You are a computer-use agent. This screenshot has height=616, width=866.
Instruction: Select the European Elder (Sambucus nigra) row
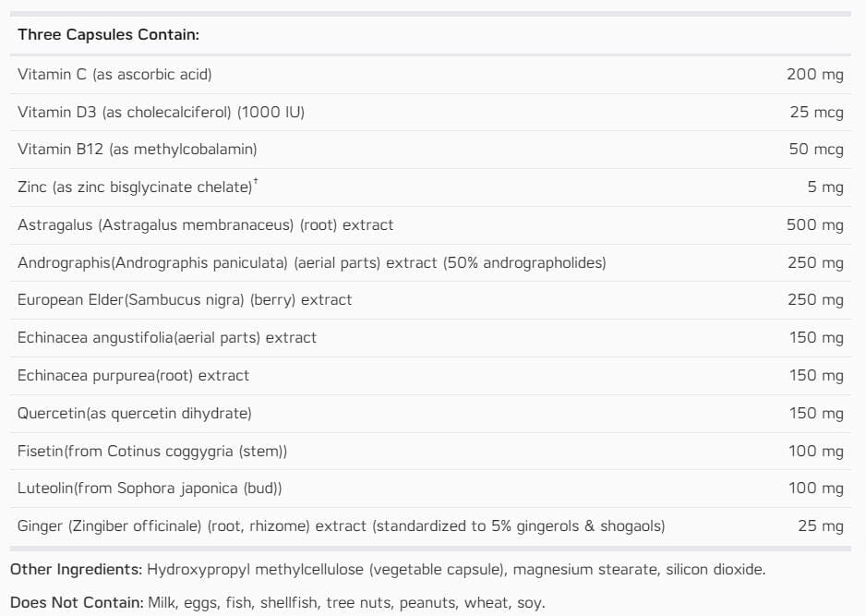184,299
